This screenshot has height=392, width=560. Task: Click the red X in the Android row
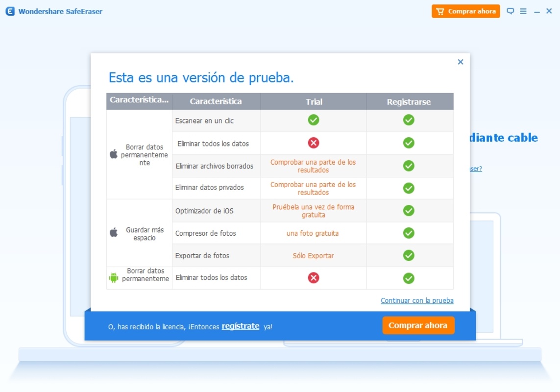click(x=314, y=278)
